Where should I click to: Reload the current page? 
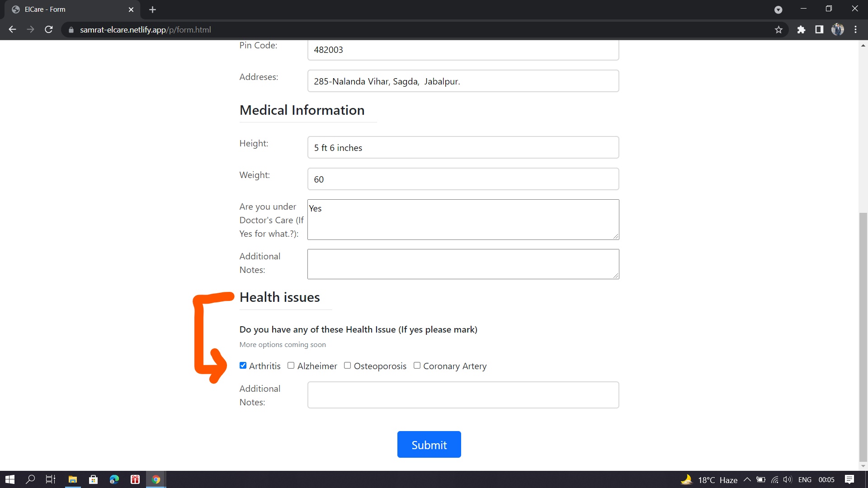(x=48, y=29)
